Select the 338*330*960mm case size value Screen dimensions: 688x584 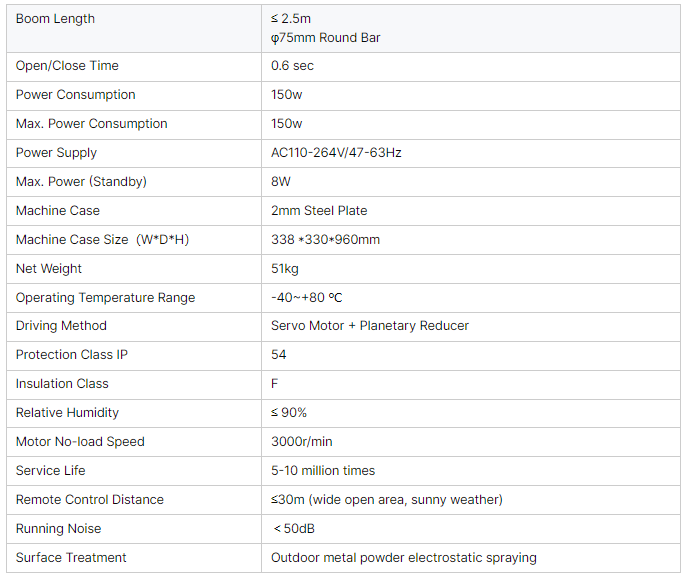point(326,240)
